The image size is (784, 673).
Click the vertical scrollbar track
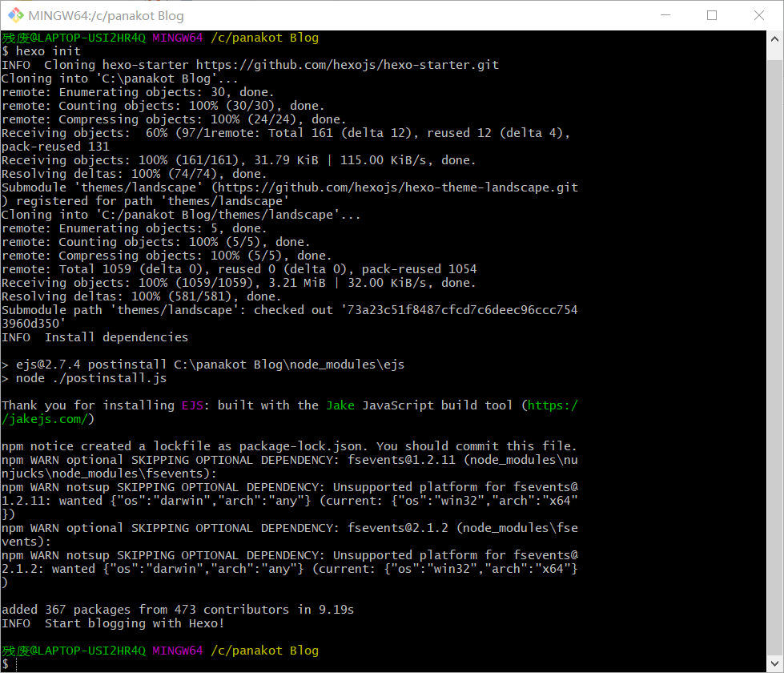pos(774,350)
